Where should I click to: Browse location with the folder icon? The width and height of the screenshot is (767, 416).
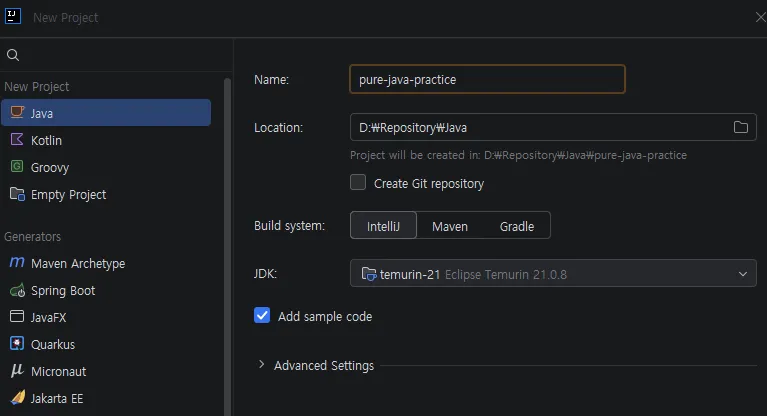(x=741, y=127)
